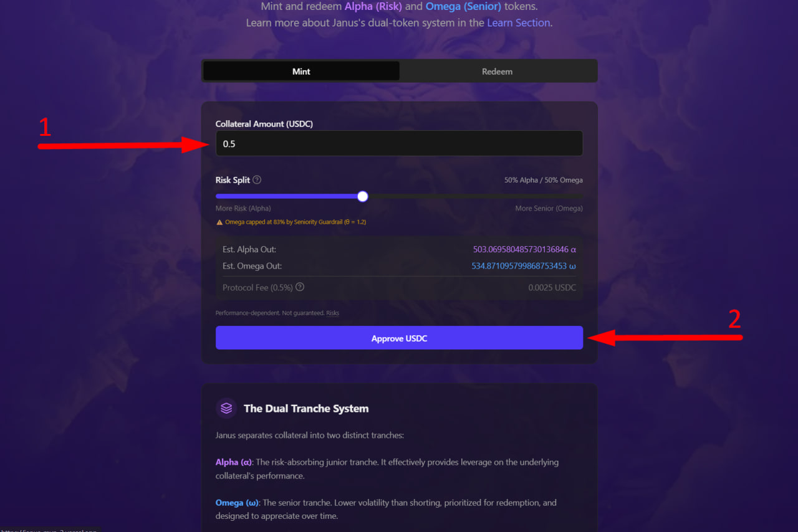The width and height of the screenshot is (798, 532).
Task: Switch to the Mint tab
Action: [301, 71]
